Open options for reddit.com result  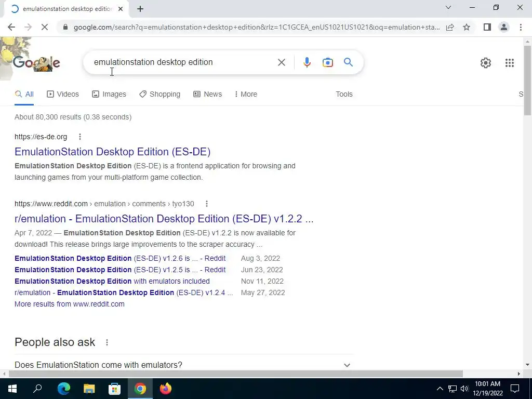tap(207, 204)
